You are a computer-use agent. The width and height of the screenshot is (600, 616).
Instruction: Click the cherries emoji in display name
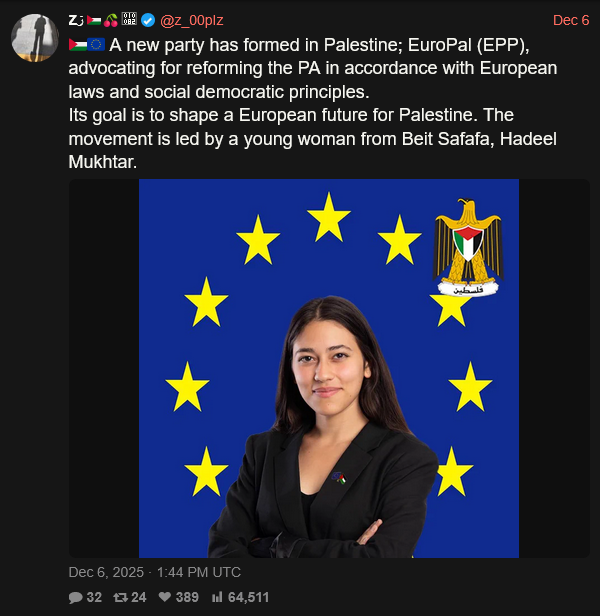pyautogui.click(x=112, y=20)
